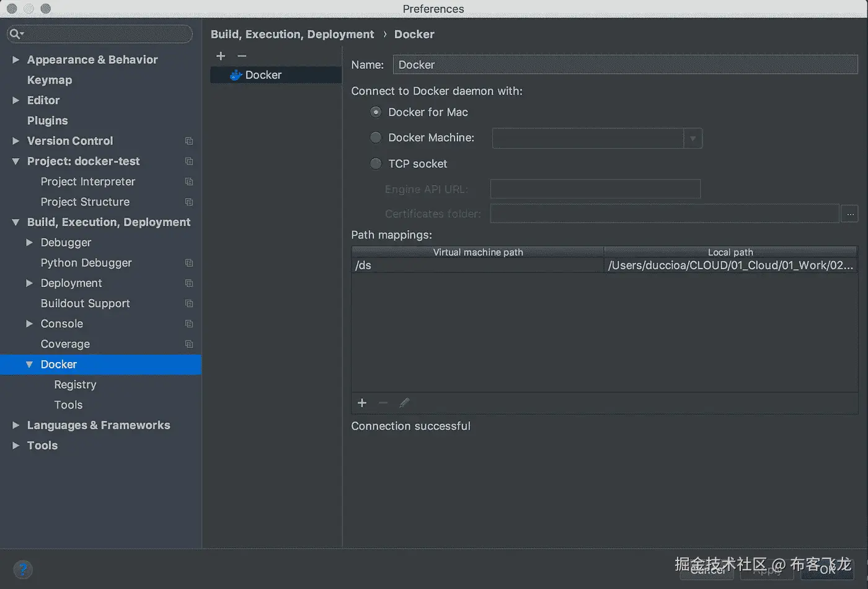Image resolution: width=868 pixels, height=589 pixels.
Task: Click project-level icon beside Console
Action: click(x=189, y=324)
